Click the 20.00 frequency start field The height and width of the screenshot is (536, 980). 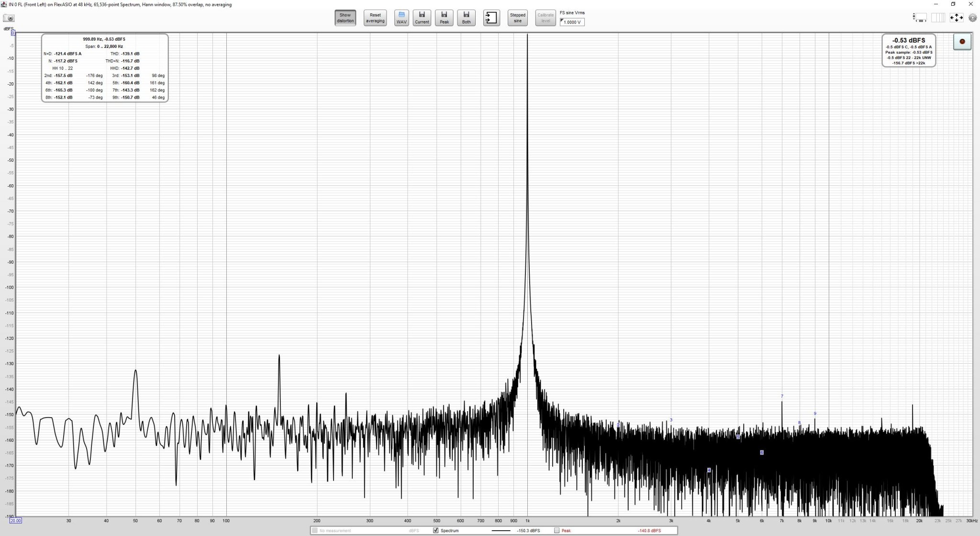(15, 521)
